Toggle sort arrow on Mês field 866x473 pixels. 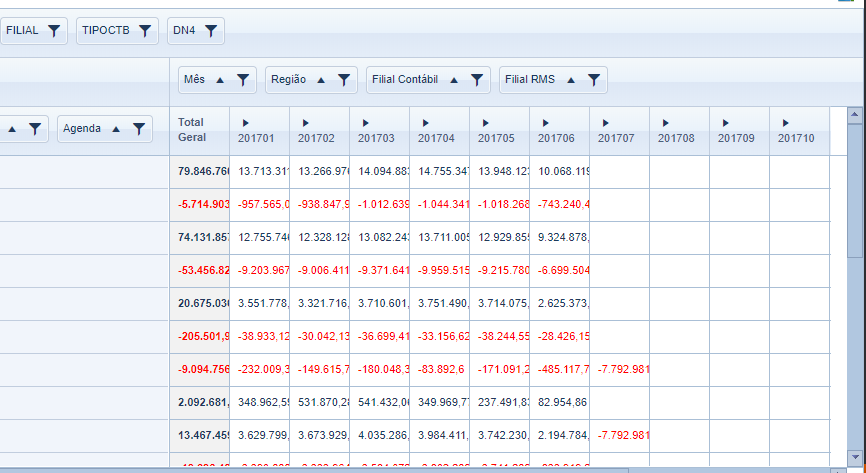click(220, 80)
